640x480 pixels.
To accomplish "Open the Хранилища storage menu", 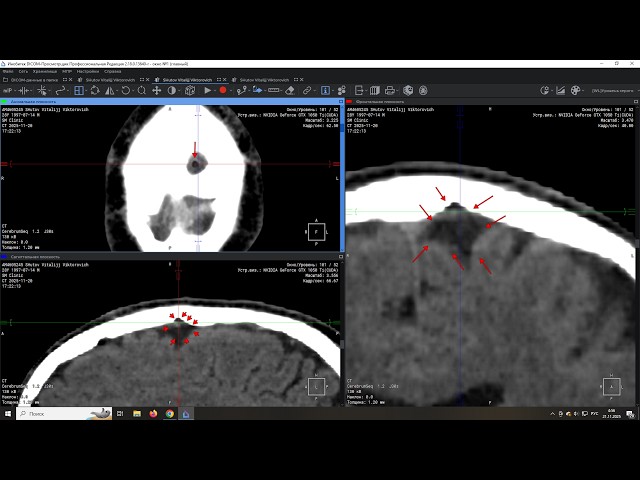I will (x=45, y=71).
